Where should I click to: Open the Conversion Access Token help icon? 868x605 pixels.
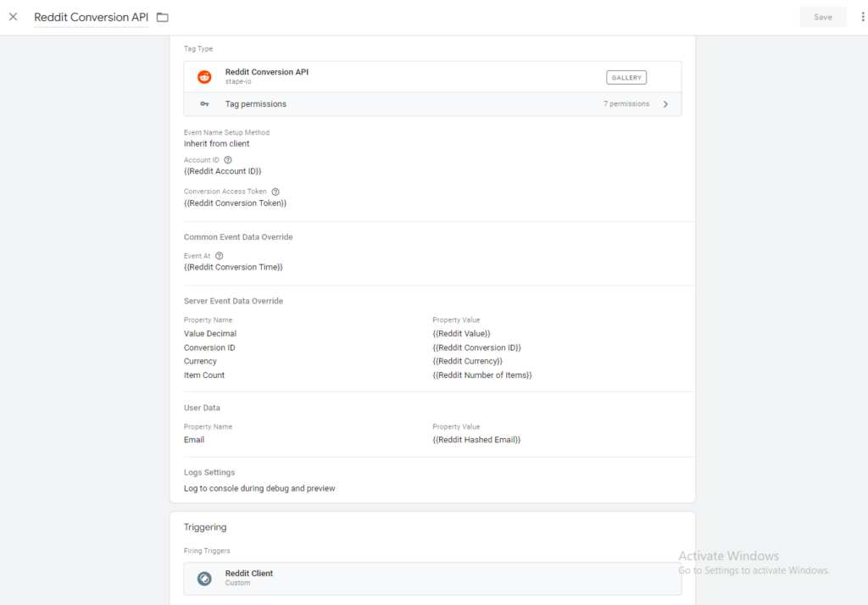coord(275,191)
